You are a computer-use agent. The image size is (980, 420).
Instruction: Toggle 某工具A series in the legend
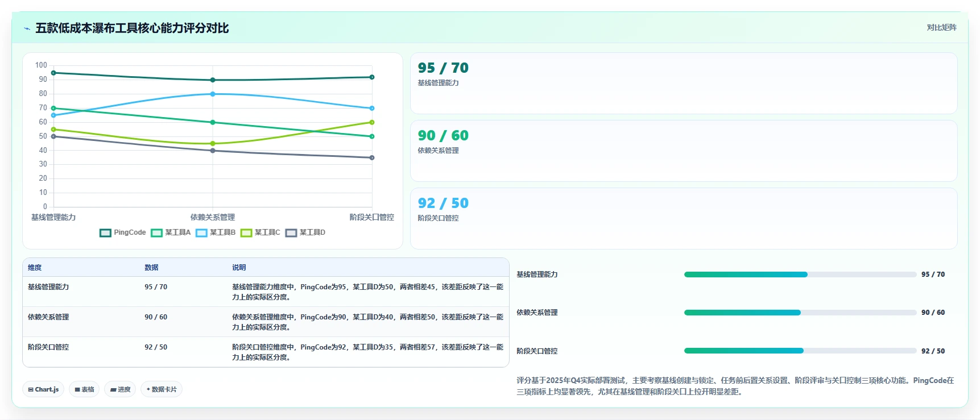coord(171,232)
